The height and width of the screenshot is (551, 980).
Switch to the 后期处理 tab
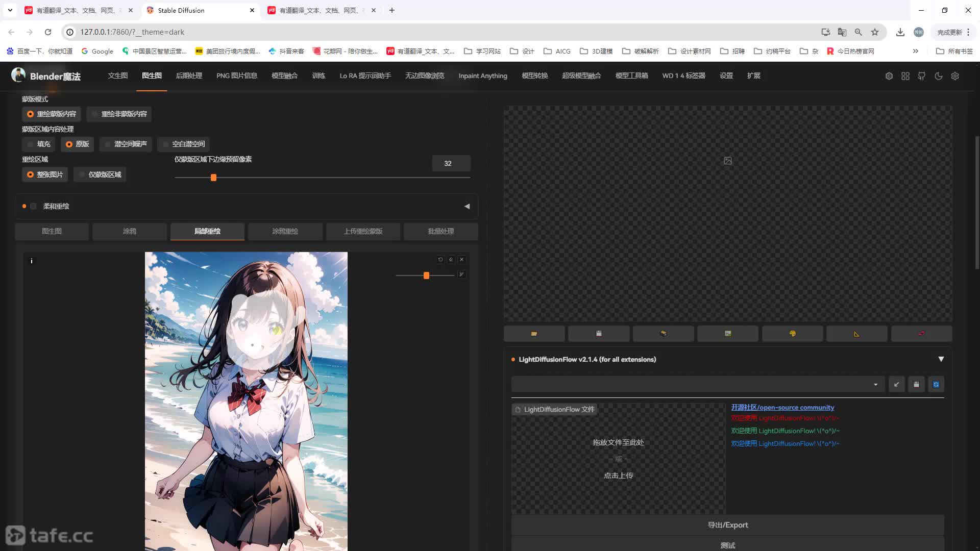click(189, 76)
